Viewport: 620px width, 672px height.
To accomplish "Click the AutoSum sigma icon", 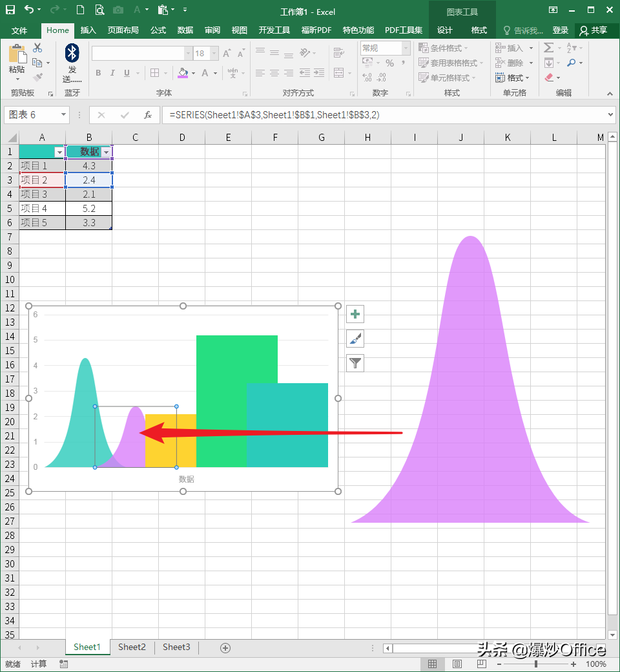I will tap(548, 47).
